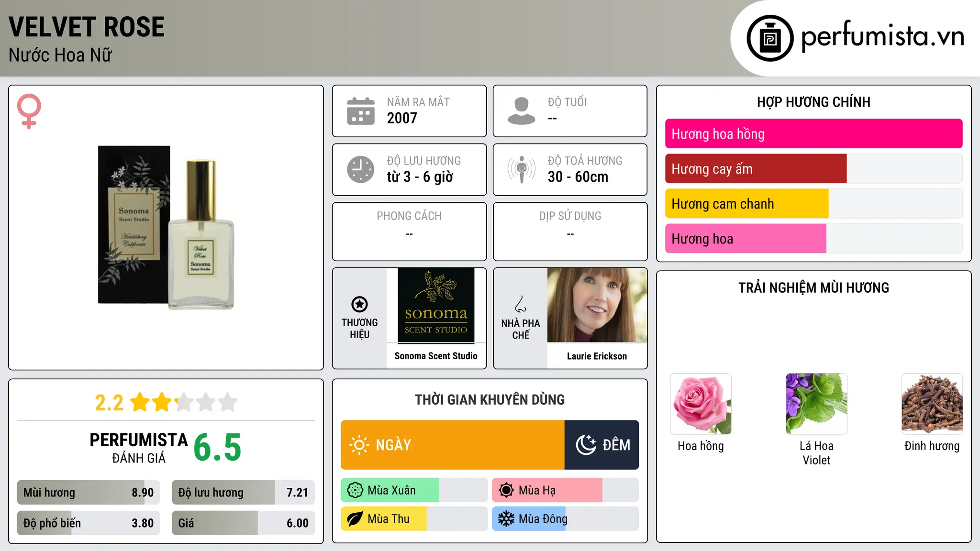
Task: Click the Thời Gian Khuyên Dùng heading
Action: pos(490,399)
